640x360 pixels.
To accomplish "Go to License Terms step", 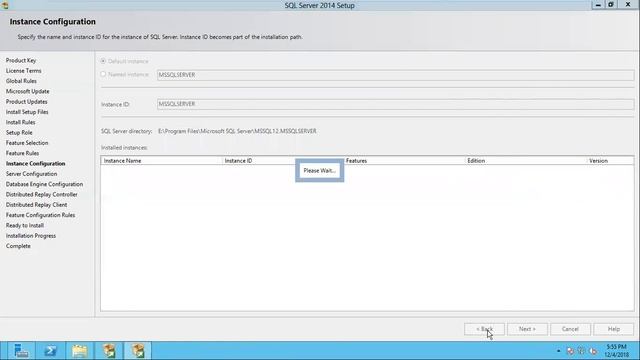I will 24,71.
